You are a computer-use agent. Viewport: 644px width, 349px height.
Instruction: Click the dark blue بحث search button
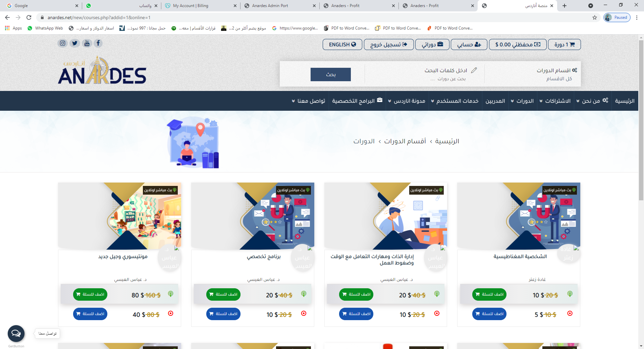point(331,74)
